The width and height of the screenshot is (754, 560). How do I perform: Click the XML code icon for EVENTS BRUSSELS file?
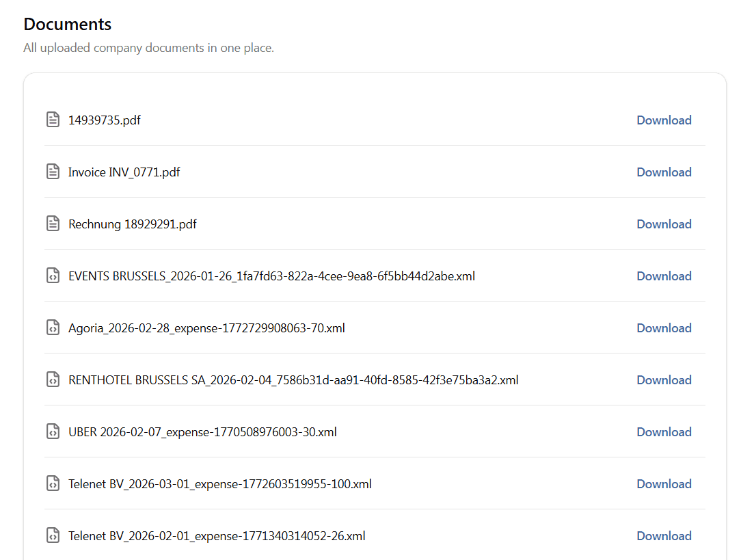53,276
